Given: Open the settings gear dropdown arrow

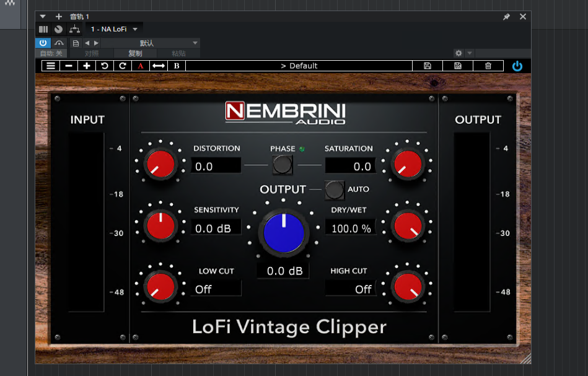Looking at the screenshot, I should pyautogui.click(x=469, y=53).
